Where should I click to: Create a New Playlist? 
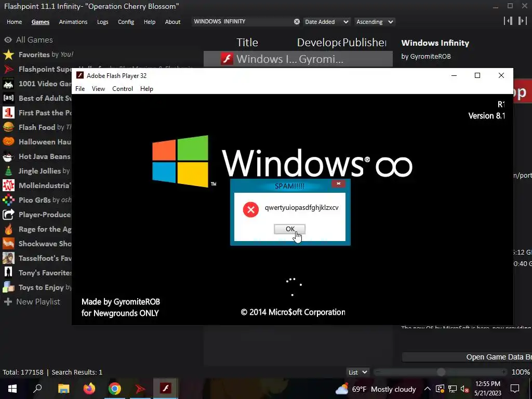tap(32, 302)
